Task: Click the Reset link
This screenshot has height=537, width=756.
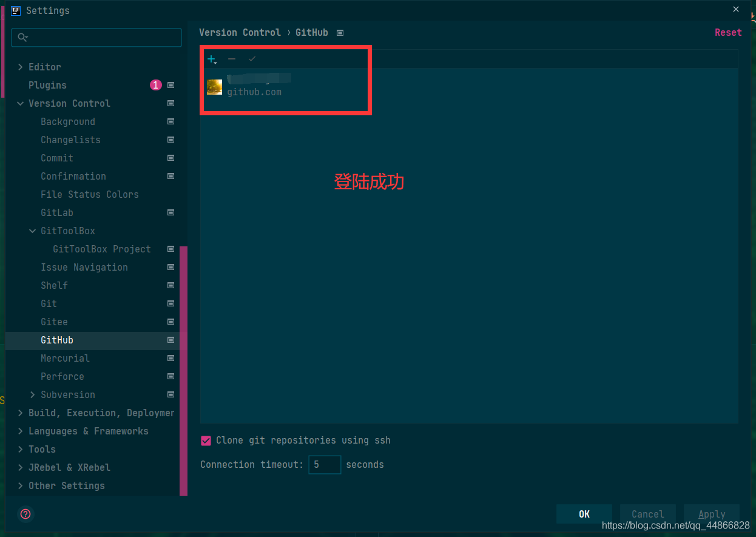Action: tap(728, 33)
